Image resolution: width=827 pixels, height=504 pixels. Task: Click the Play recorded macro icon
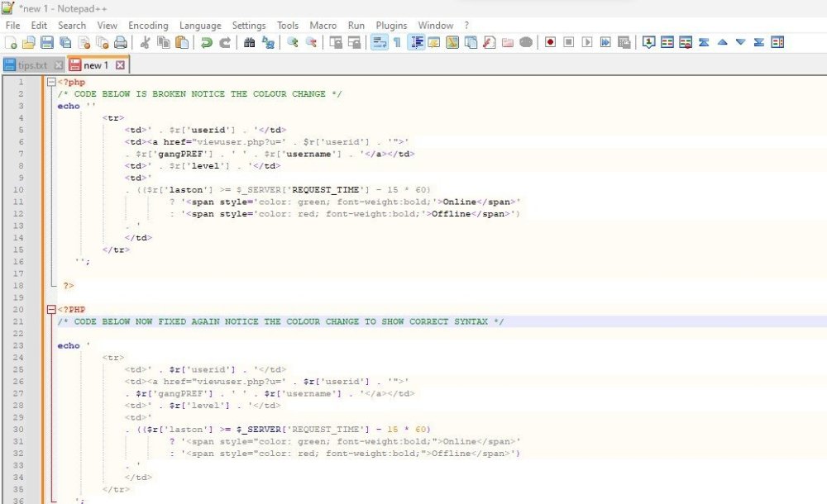pyautogui.click(x=587, y=43)
